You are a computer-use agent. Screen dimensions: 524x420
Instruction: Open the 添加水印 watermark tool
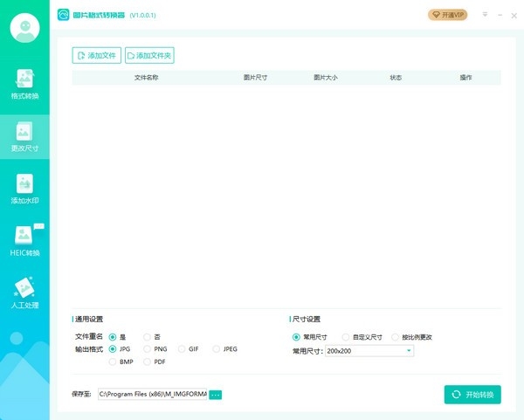pos(24,189)
